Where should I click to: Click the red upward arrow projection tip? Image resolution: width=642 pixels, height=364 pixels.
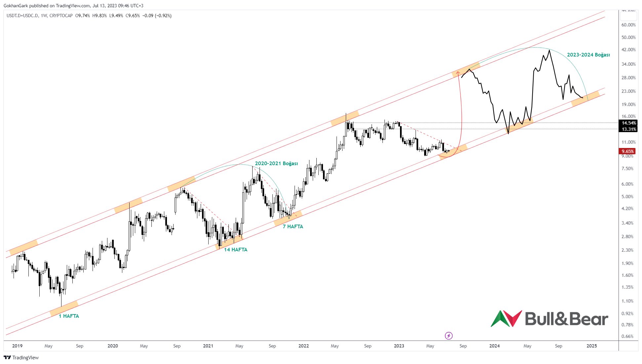coord(458,72)
